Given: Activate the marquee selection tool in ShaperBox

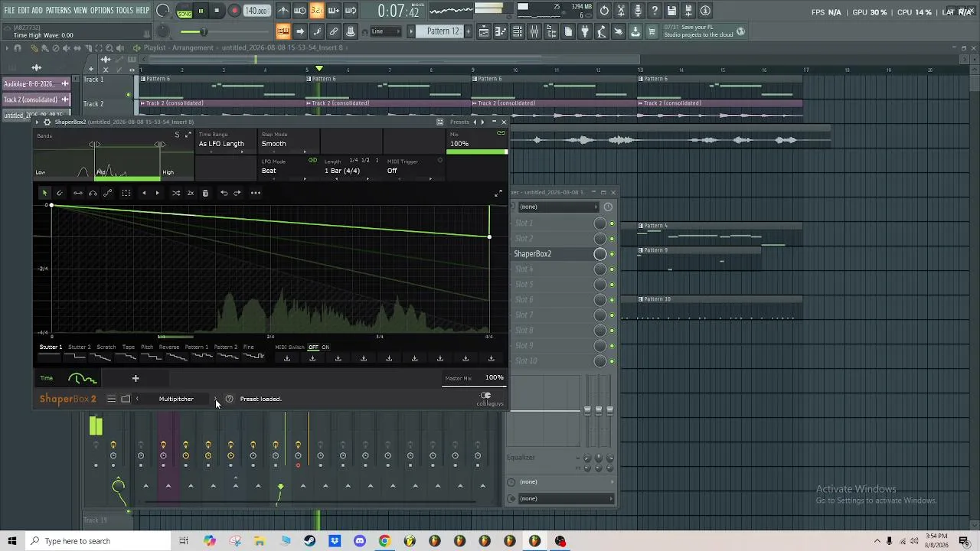Looking at the screenshot, I should (x=126, y=193).
